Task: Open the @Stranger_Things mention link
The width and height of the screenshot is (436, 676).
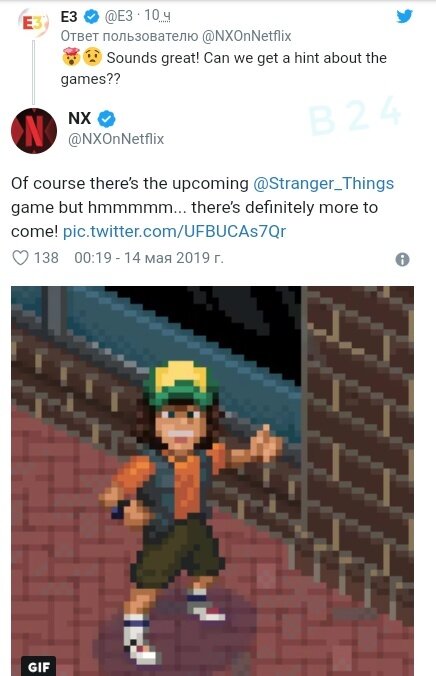Action: [323, 183]
